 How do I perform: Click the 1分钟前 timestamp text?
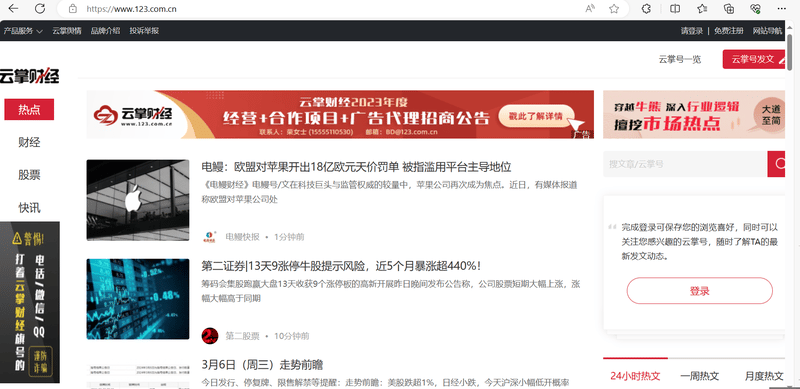[289, 237]
